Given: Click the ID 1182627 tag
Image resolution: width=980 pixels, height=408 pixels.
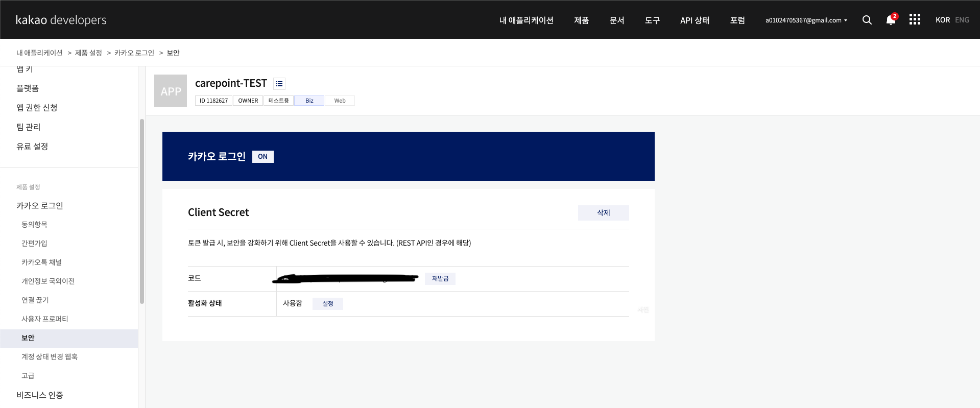Looking at the screenshot, I should coord(213,101).
